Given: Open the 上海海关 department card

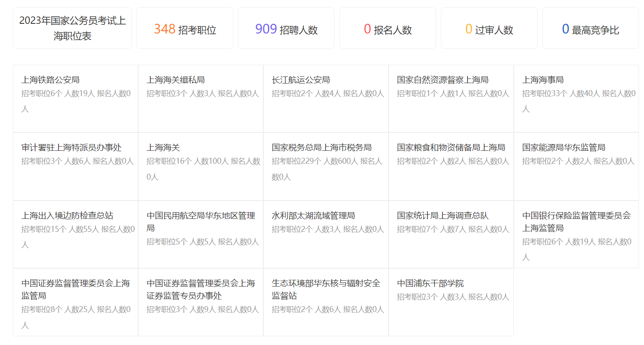Looking at the screenshot, I should pyautogui.click(x=201, y=167).
